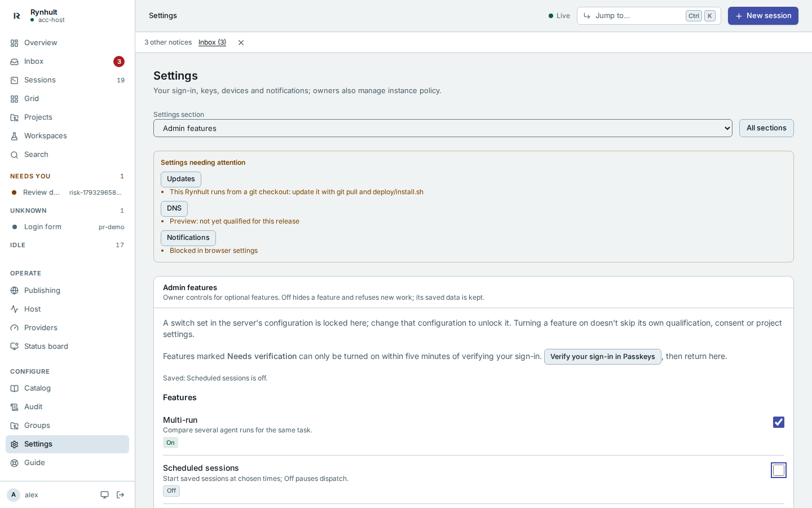Viewport: 812px width, 508px height.
Task: Click the Sessions terminal icon
Action: pos(15,80)
